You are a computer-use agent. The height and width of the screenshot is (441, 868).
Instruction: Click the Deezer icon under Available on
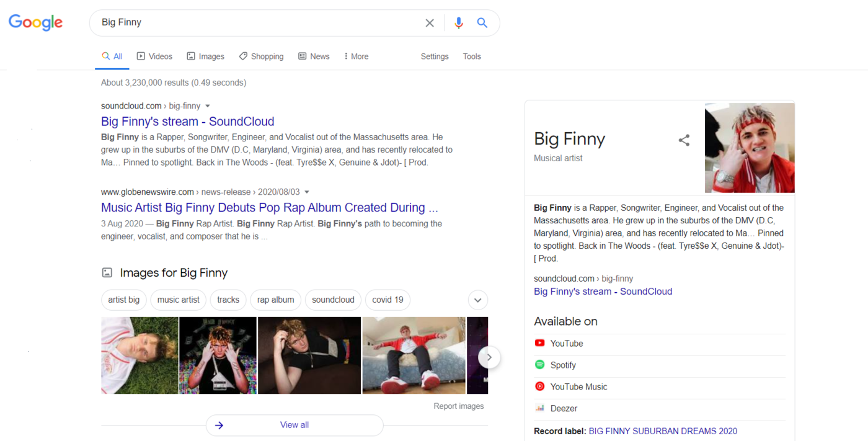(539, 408)
